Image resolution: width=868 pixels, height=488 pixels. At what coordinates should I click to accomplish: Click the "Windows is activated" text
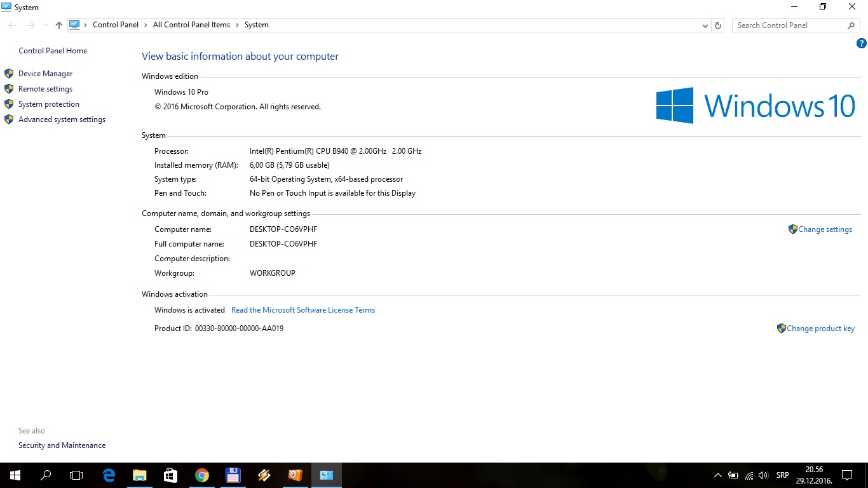coord(189,310)
